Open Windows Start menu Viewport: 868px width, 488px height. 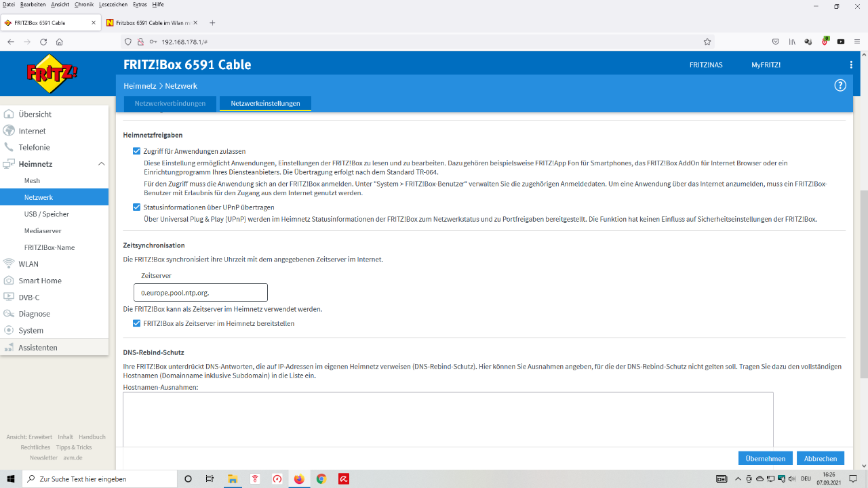tap(11, 479)
